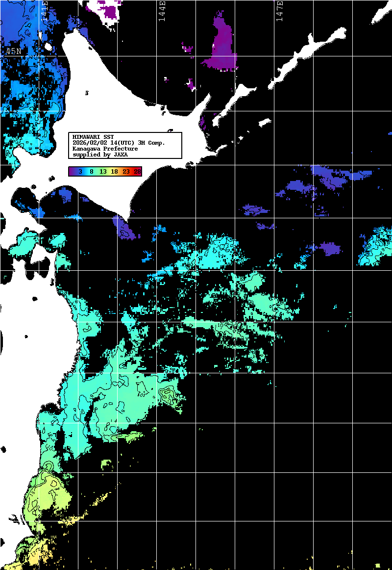Click the Kanagawa Prefecture text line
This screenshot has width=392, height=570.
(105, 149)
